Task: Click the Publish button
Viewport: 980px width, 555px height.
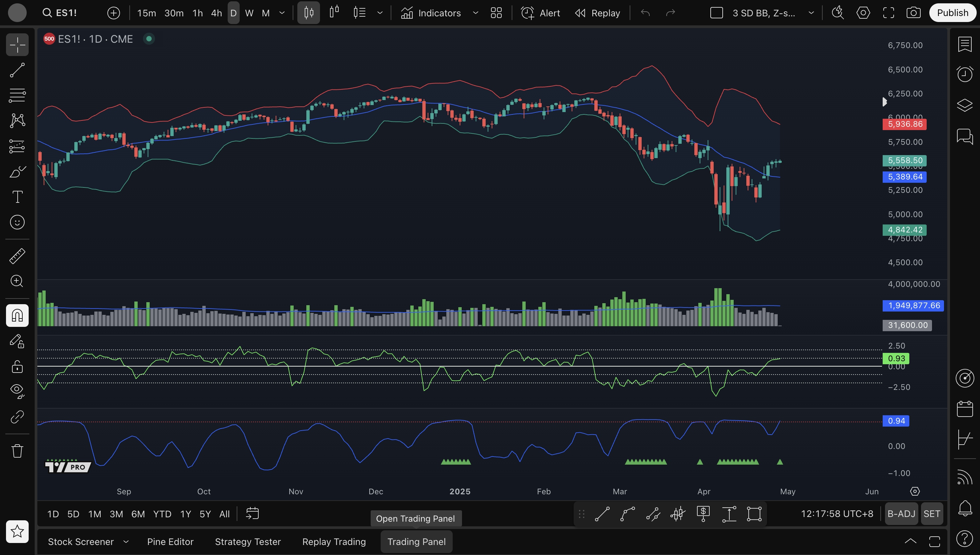Action: pyautogui.click(x=952, y=13)
